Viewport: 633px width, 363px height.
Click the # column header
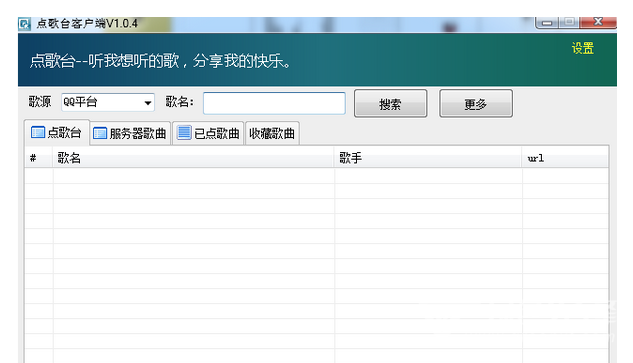(x=39, y=157)
